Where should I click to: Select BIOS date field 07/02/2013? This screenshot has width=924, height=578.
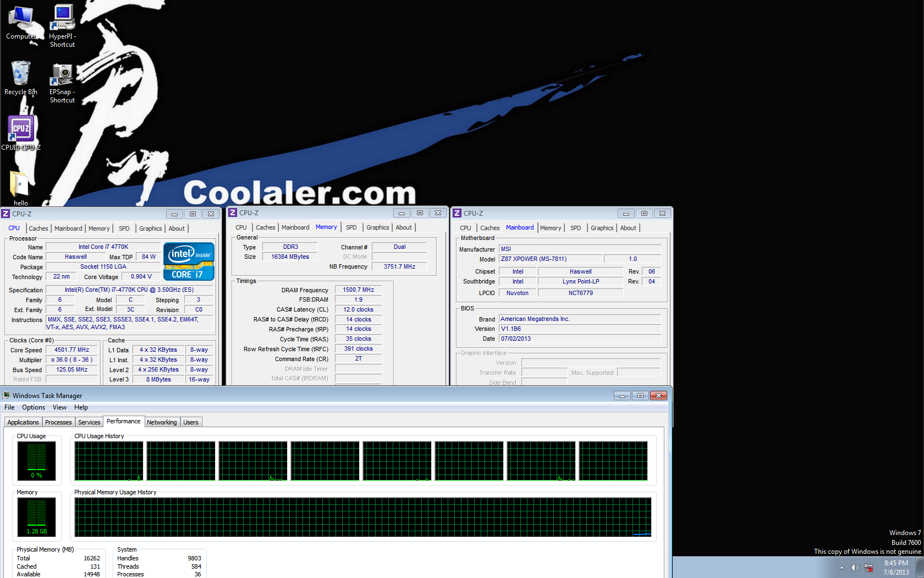coord(580,339)
